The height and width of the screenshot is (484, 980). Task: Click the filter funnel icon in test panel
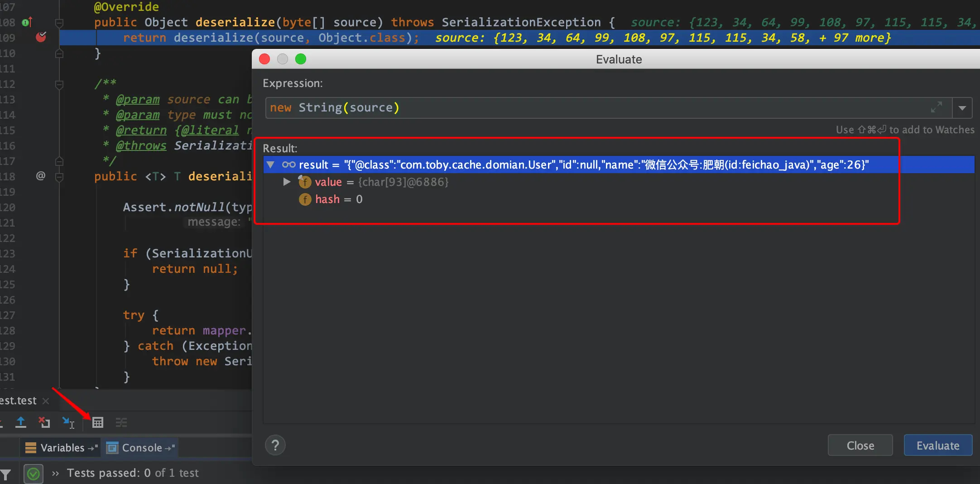tap(5, 474)
